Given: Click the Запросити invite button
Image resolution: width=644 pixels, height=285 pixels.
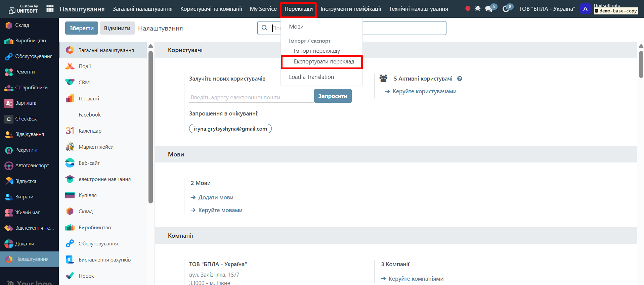Looking at the screenshot, I should [x=333, y=96].
